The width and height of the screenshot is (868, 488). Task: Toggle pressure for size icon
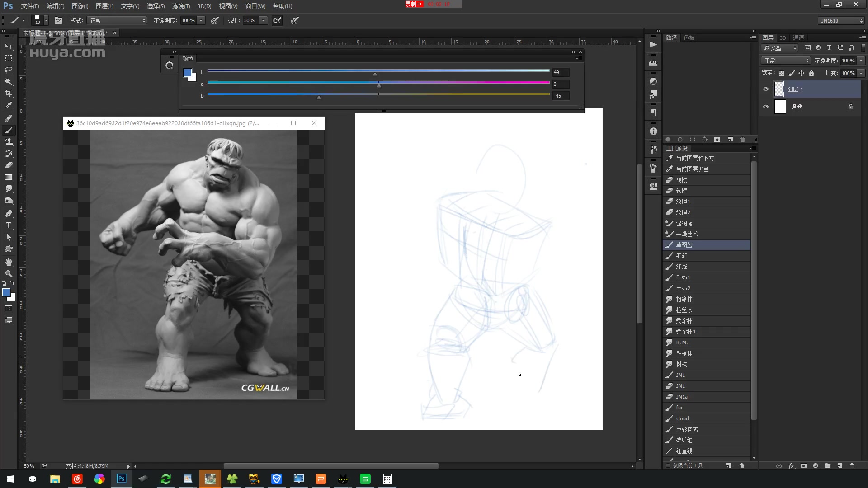coord(295,20)
